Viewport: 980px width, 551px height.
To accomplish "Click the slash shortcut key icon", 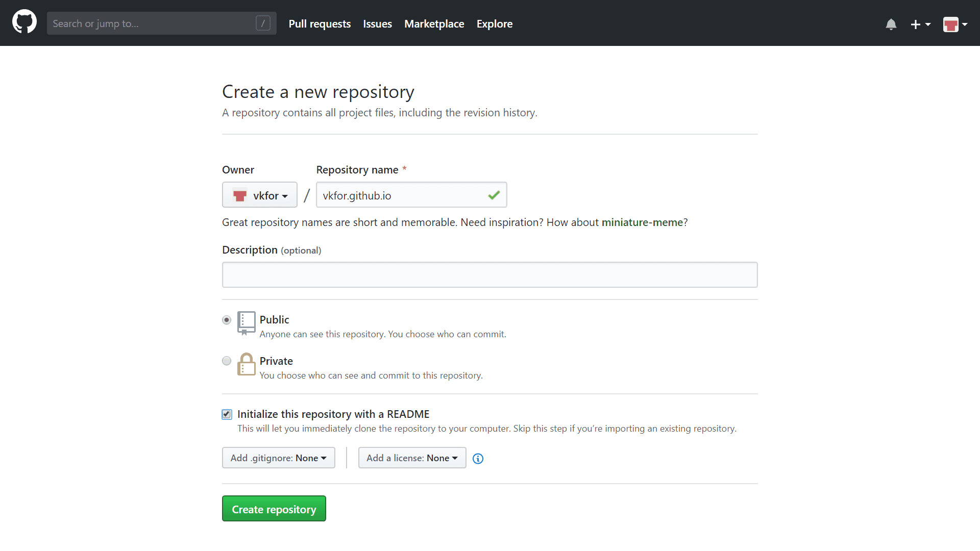I will pos(263,23).
